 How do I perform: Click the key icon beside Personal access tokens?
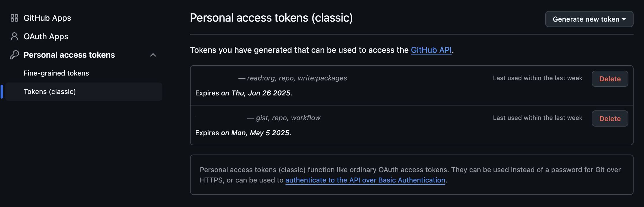coord(14,55)
